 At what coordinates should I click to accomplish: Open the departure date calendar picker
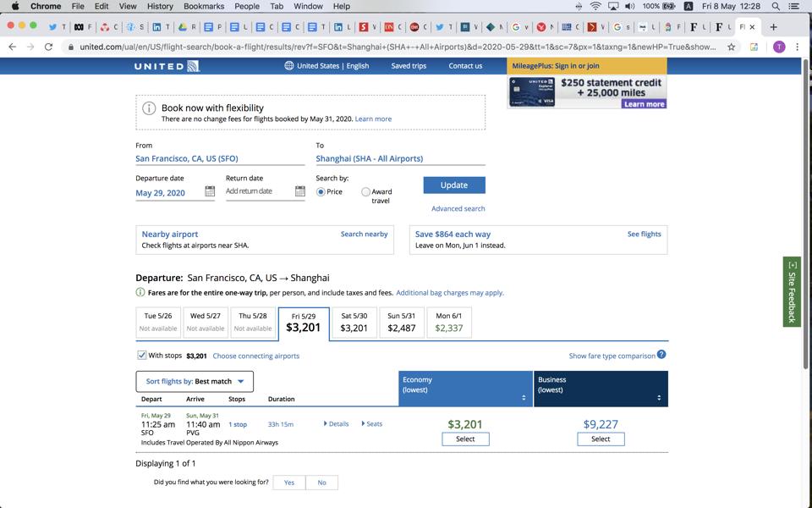click(x=210, y=191)
